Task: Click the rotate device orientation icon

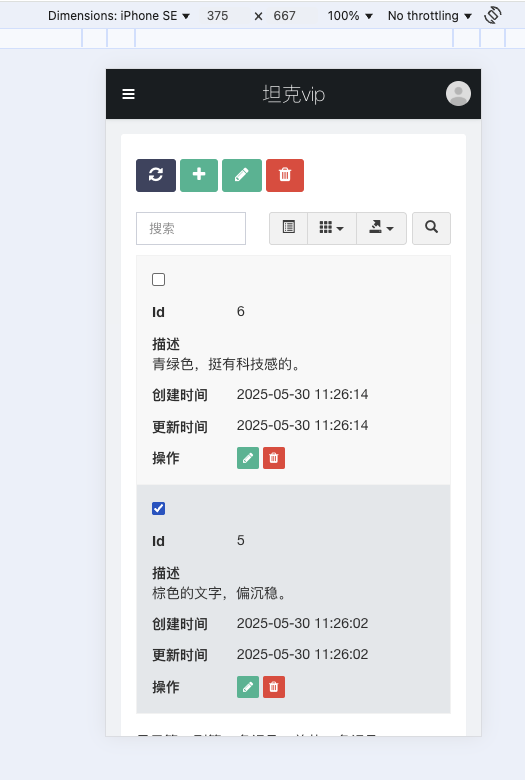Action: pos(493,15)
